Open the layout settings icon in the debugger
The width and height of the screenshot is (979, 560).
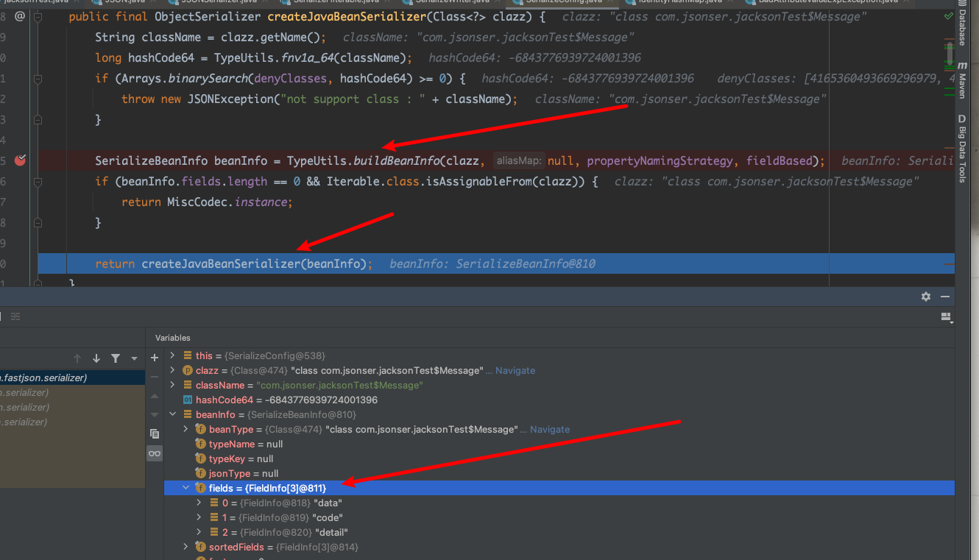[x=947, y=316]
